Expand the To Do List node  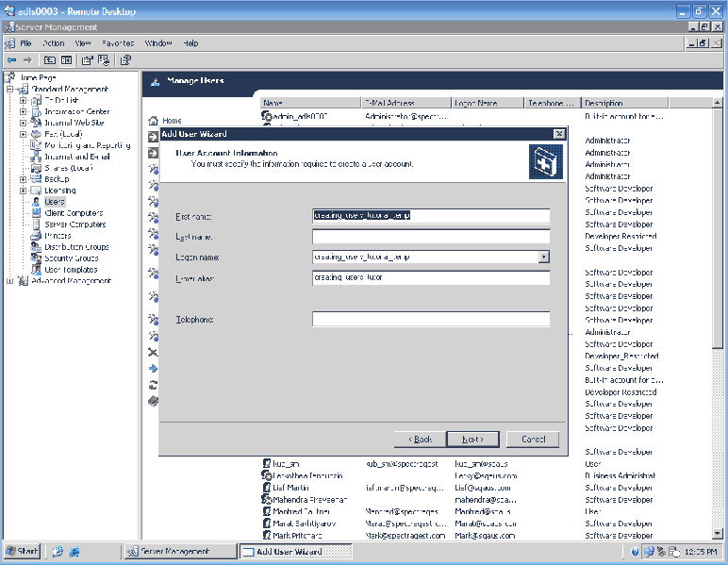[23, 100]
